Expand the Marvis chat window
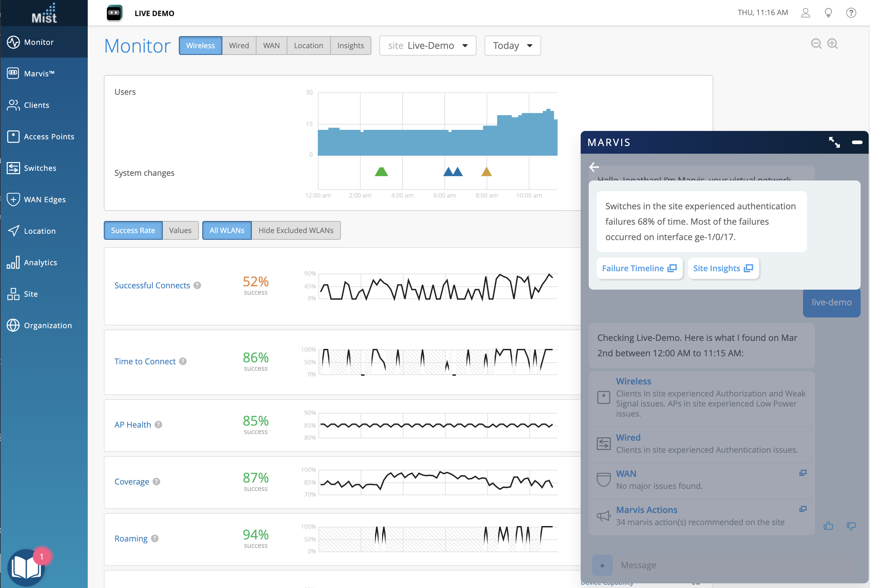This screenshot has width=870, height=588. tap(834, 142)
